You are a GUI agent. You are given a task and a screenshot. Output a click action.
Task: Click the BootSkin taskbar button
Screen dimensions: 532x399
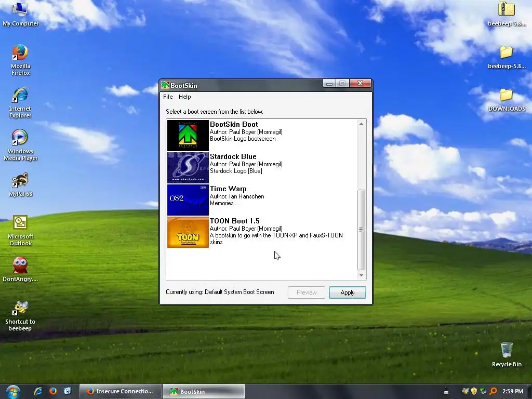[x=204, y=391]
